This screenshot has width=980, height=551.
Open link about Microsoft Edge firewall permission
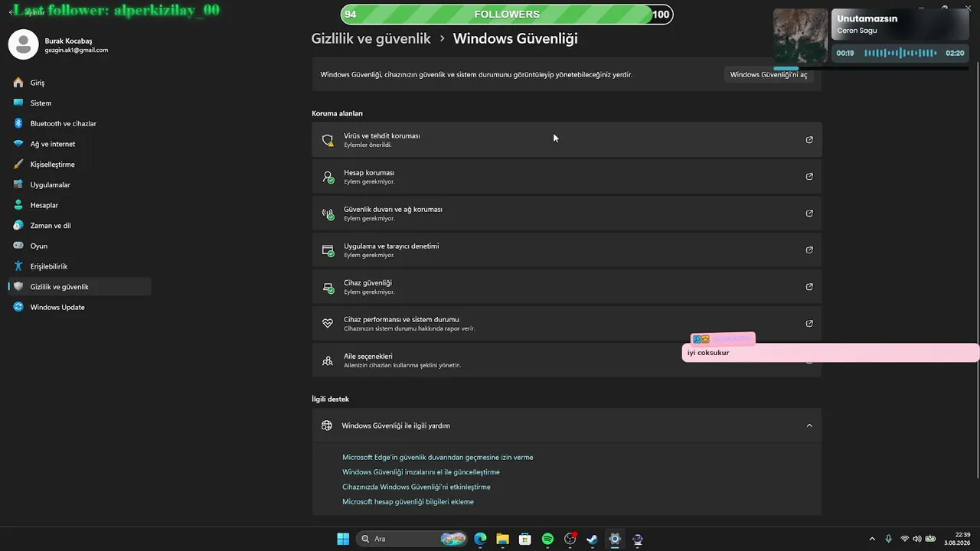point(438,458)
